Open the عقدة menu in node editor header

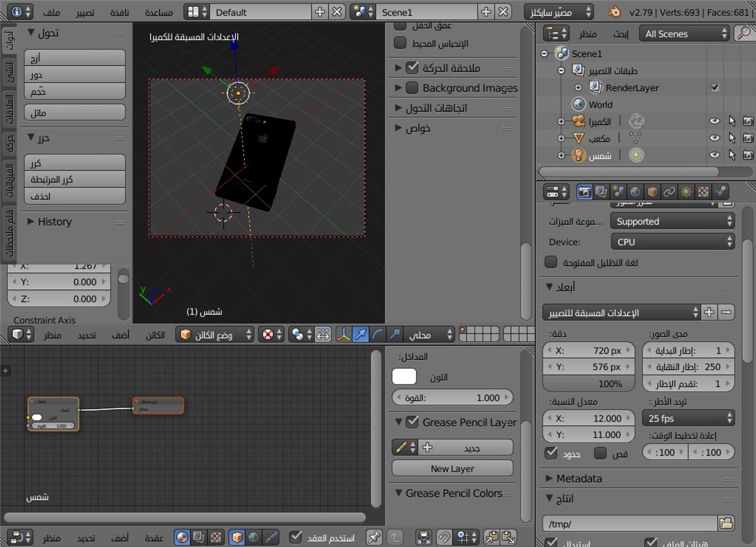click(x=154, y=537)
